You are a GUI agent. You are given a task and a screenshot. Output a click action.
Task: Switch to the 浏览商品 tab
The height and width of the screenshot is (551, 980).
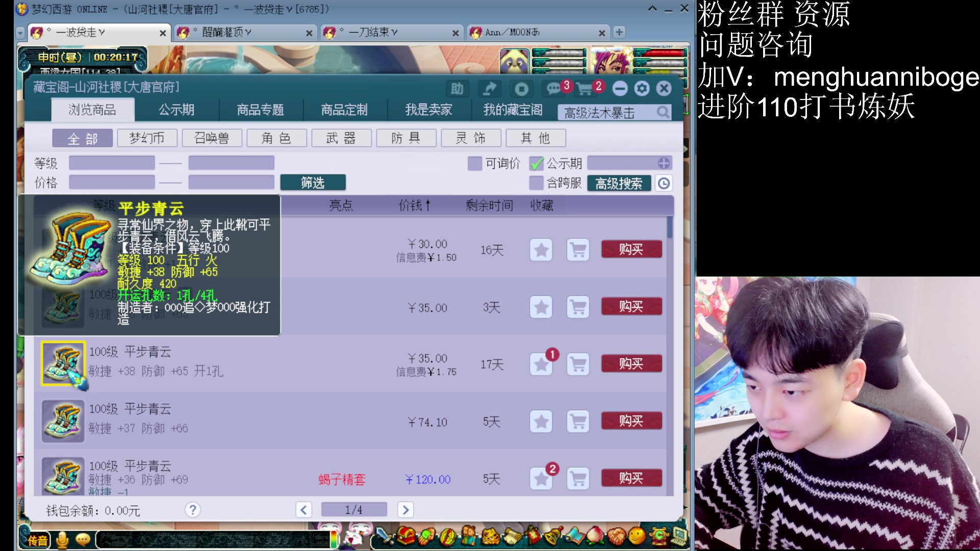click(x=92, y=110)
